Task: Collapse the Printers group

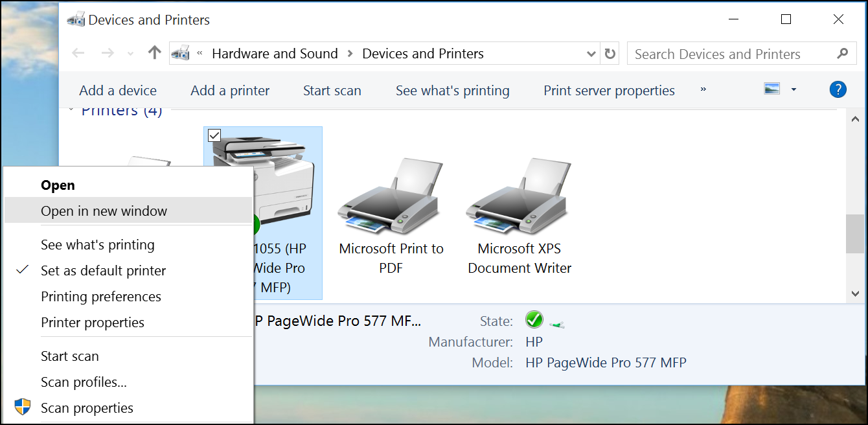Action: point(71,109)
